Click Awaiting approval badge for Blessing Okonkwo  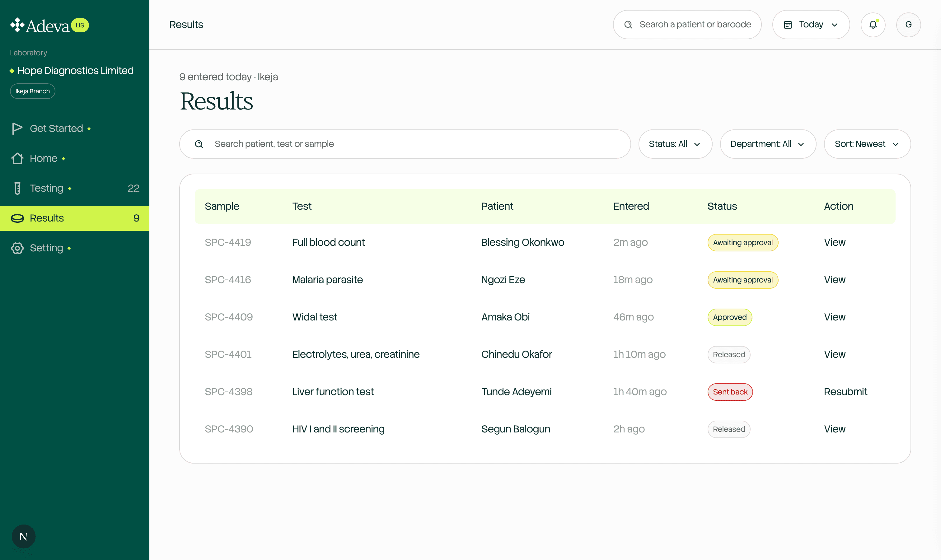coord(742,242)
